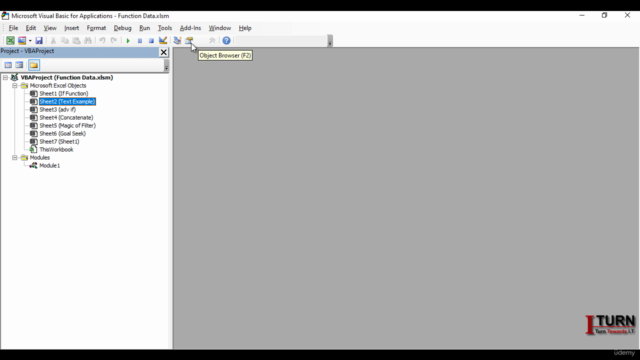Open the Run menu
Screen dimensions: 640x360
coord(144,28)
